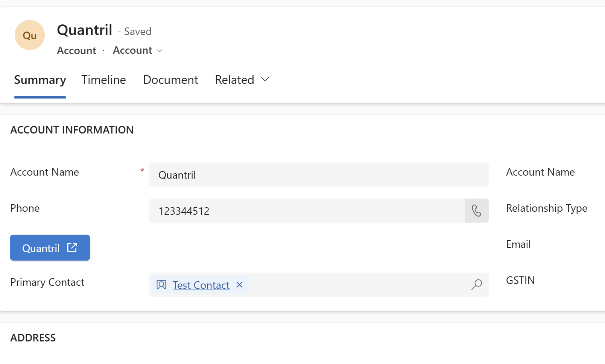
Task: Switch to the Summary tab
Action: point(40,80)
